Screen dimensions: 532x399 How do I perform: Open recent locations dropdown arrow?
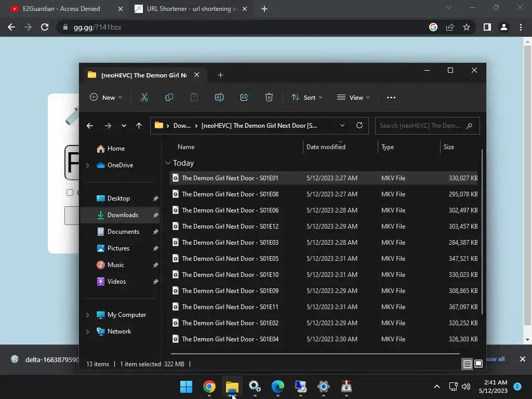pyautogui.click(x=124, y=126)
